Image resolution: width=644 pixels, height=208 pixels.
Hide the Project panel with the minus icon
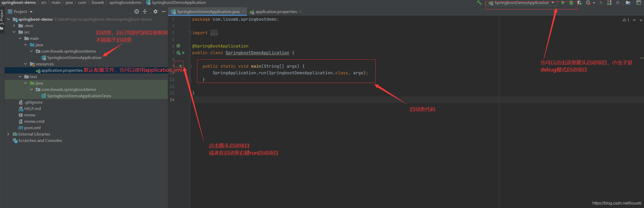pyautogui.click(x=164, y=11)
